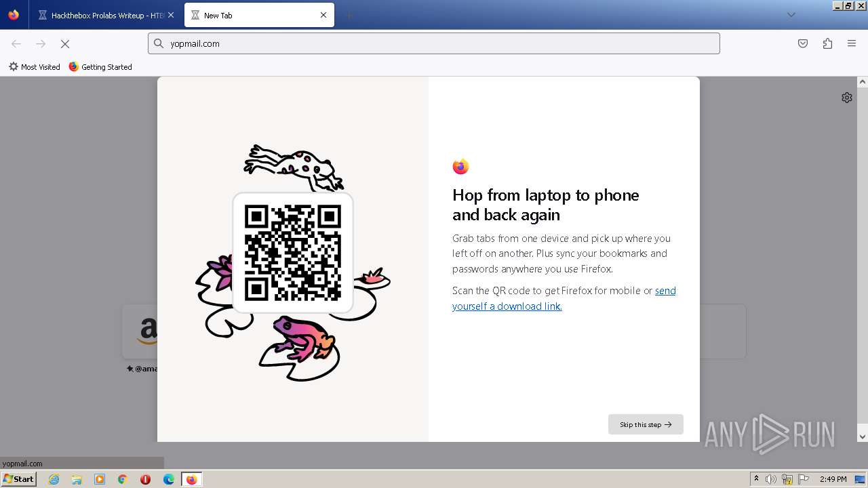Click Skip this step button
Screen dimensions: 868x488
click(646, 424)
